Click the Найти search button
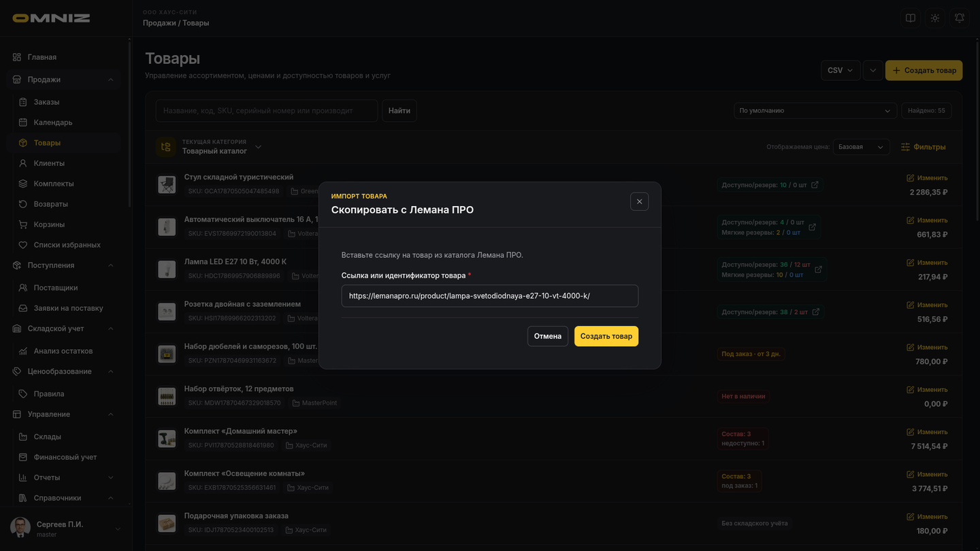Image resolution: width=980 pixels, height=551 pixels. (399, 111)
